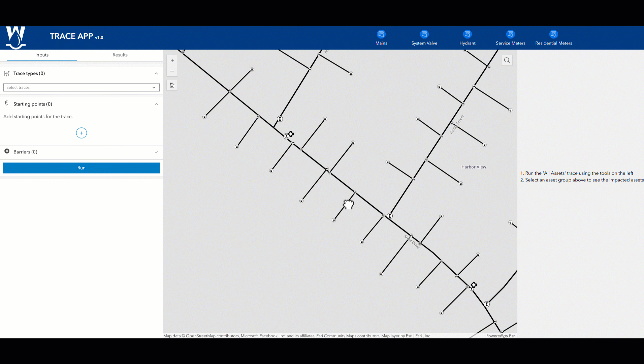The height and width of the screenshot is (364, 644).
Task: Open the Select traces dropdown
Action: 82,88
